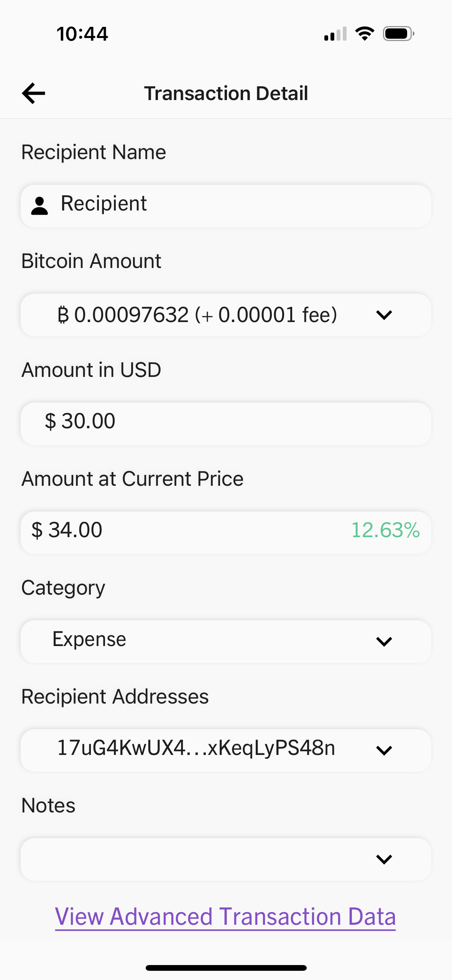Screen dimensions: 452x980
Task: Open the Category dropdown chevron
Action: click(x=384, y=641)
